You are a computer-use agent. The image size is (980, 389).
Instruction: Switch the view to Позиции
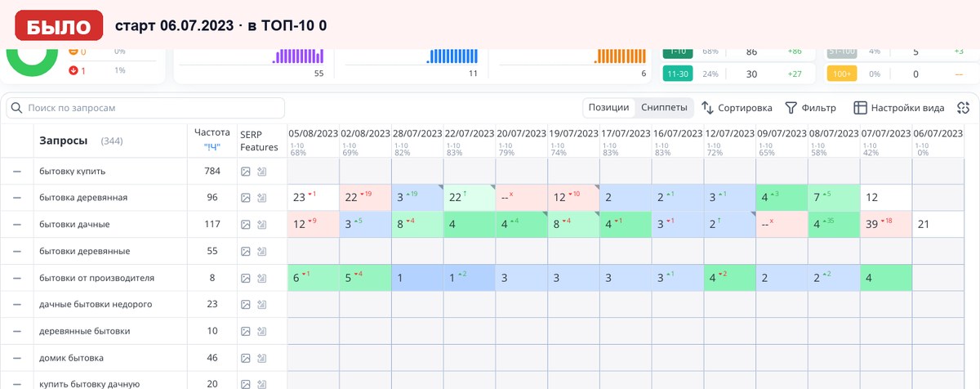coord(609,108)
